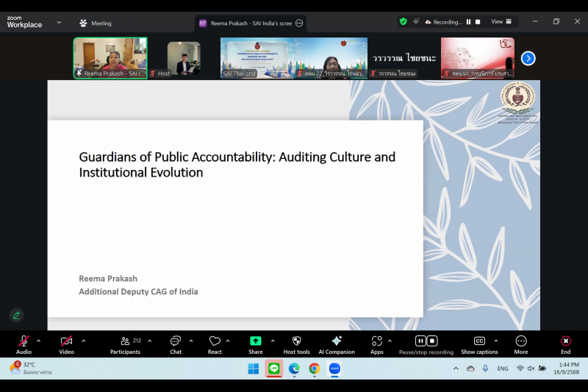Expand audio options arrow next to Audio
Screen dimensions: 588x392
39,341
